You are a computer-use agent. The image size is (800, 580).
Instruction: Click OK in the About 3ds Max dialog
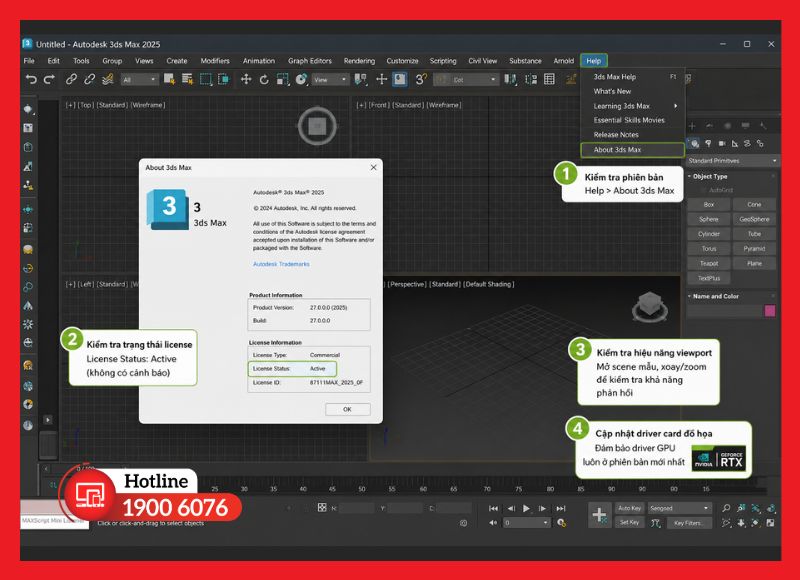pyautogui.click(x=347, y=409)
